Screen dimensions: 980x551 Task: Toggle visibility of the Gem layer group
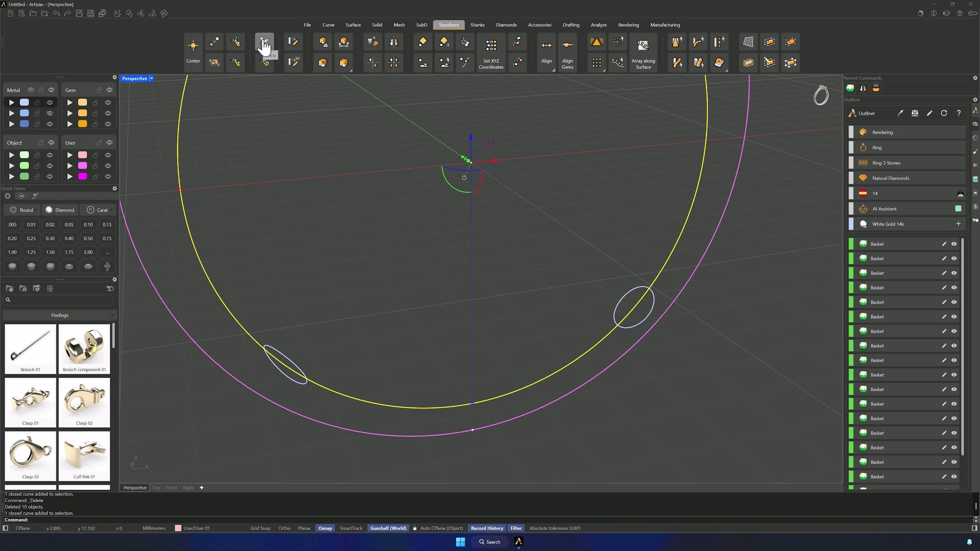(x=109, y=90)
